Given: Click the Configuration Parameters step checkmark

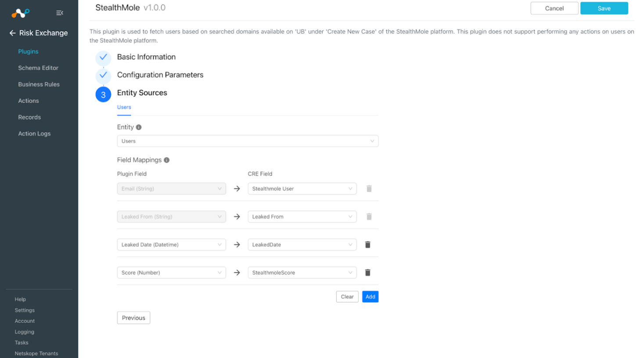Looking at the screenshot, I should (x=103, y=75).
